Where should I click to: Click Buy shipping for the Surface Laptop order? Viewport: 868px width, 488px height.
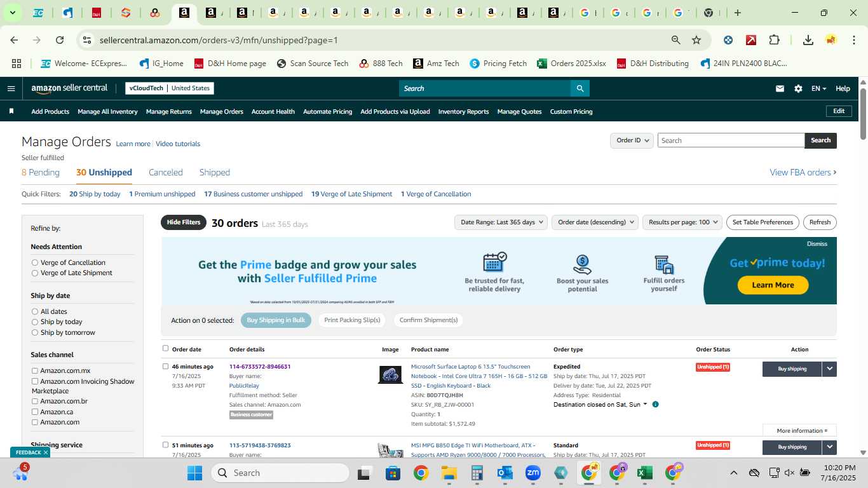[792, 369]
